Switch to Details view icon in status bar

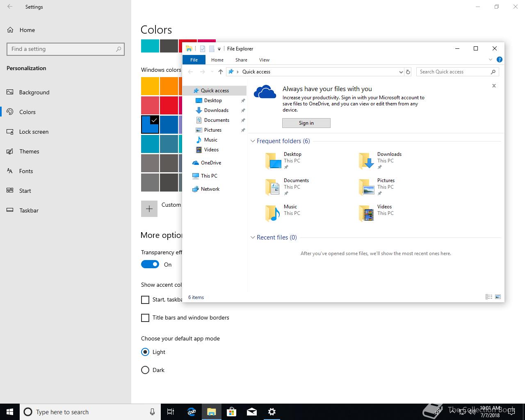pyautogui.click(x=489, y=297)
